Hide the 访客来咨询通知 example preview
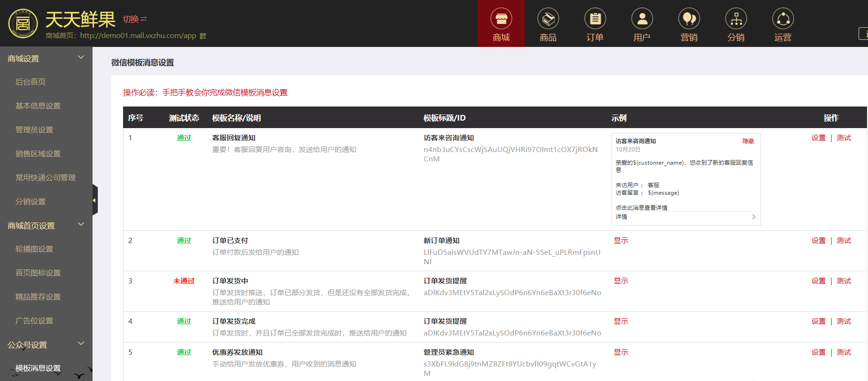 tap(748, 141)
